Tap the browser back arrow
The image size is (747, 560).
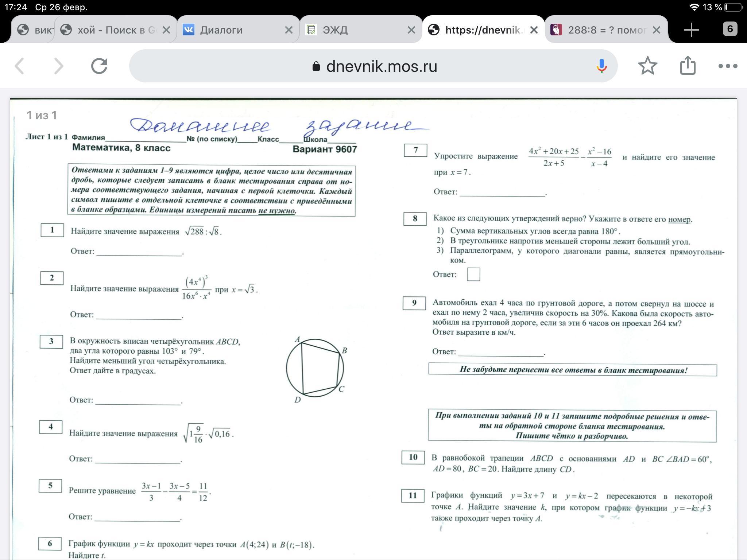point(20,66)
